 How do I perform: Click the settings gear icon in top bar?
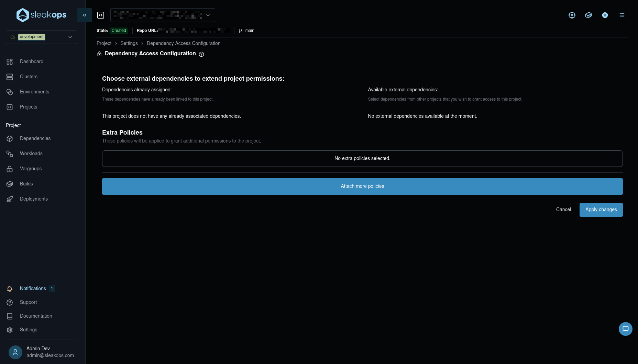pos(572,15)
